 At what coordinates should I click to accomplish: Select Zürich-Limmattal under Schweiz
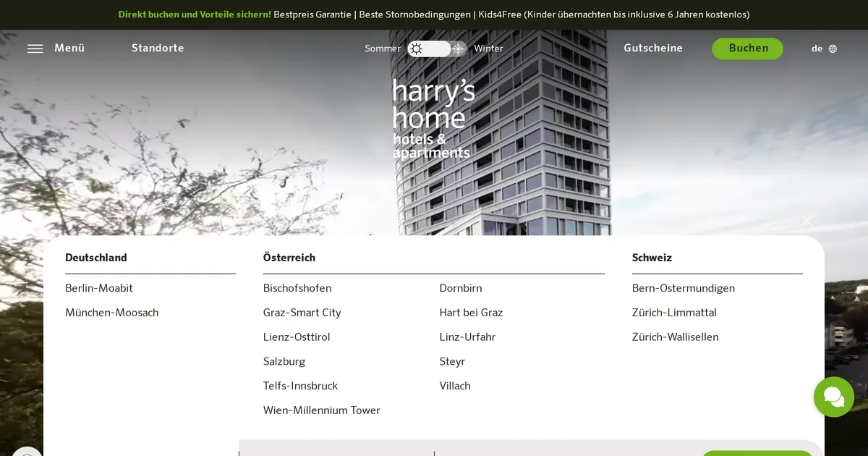point(674,313)
